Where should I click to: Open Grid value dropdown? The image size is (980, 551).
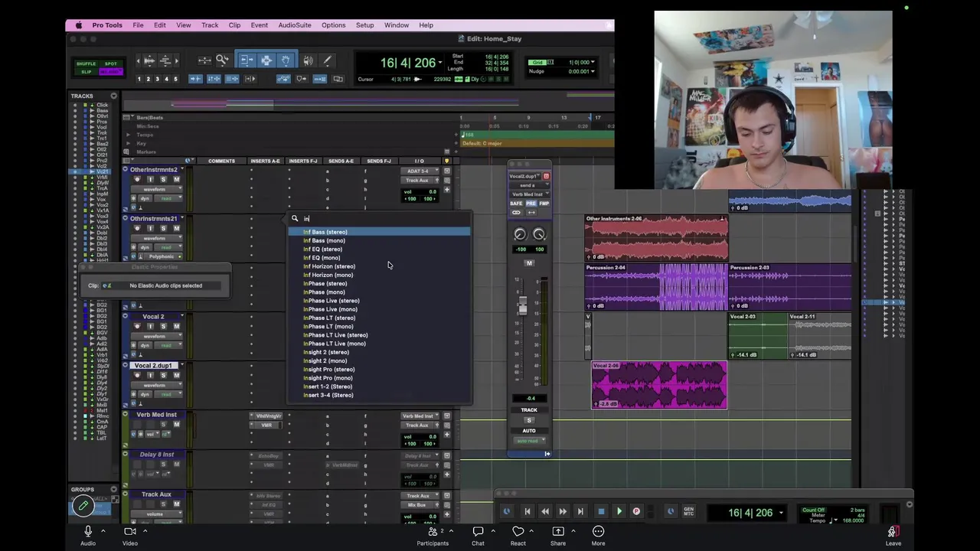click(x=593, y=62)
